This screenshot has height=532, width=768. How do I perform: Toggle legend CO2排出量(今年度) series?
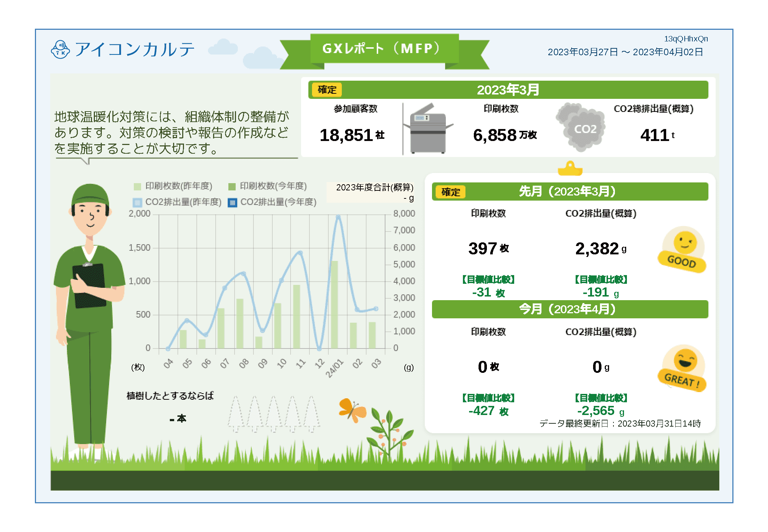tap(272, 202)
